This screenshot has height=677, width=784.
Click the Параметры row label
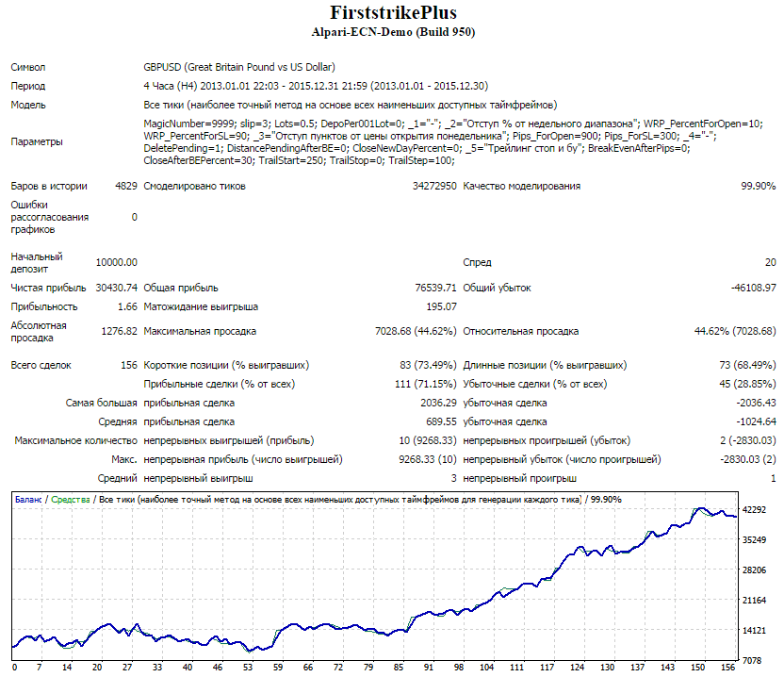(x=37, y=141)
